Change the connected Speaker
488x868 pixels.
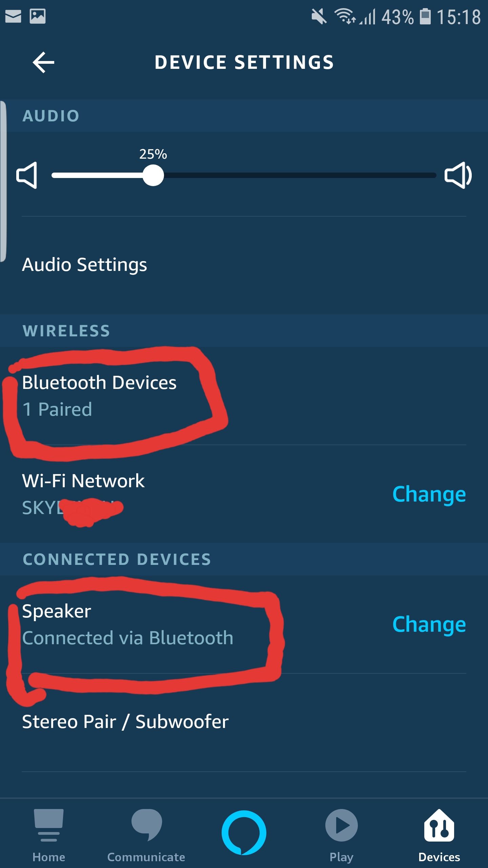click(429, 625)
